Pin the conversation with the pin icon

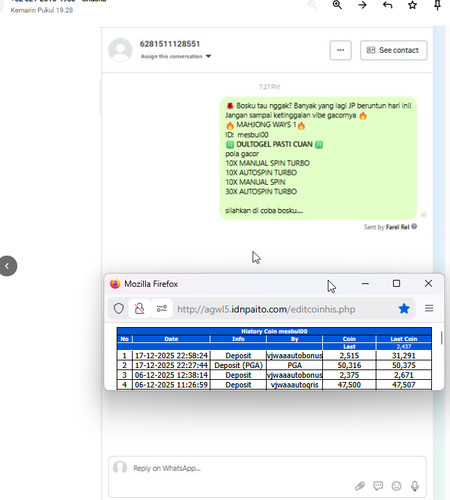point(437,5)
